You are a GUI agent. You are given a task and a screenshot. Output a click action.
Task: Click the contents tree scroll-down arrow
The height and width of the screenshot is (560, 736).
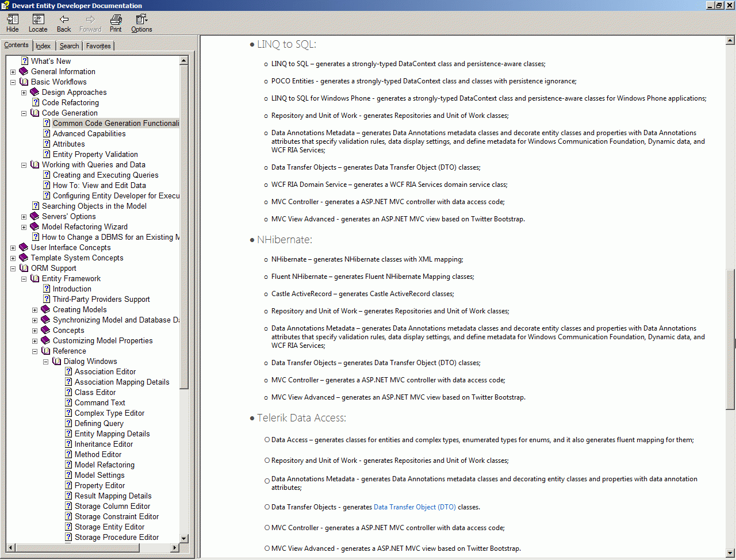click(x=184, y=539)
